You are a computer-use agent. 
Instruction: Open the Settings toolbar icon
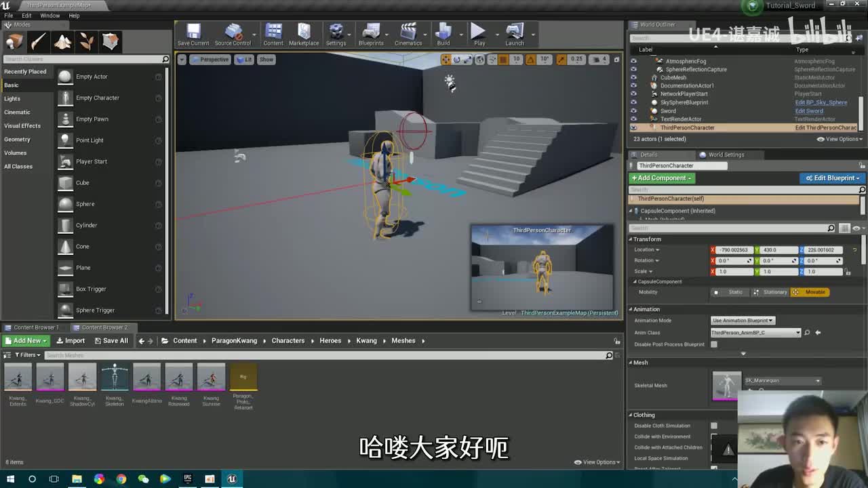tap(336, 35)
